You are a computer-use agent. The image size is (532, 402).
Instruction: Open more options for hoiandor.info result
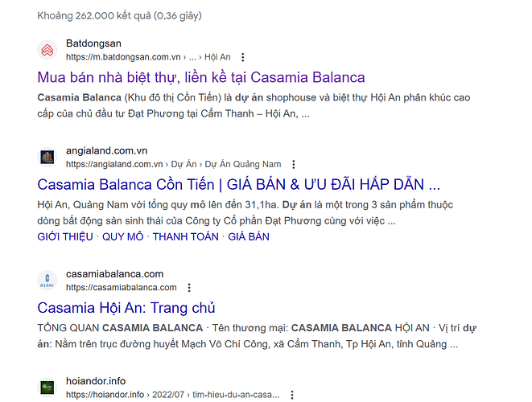click(292, 395)
